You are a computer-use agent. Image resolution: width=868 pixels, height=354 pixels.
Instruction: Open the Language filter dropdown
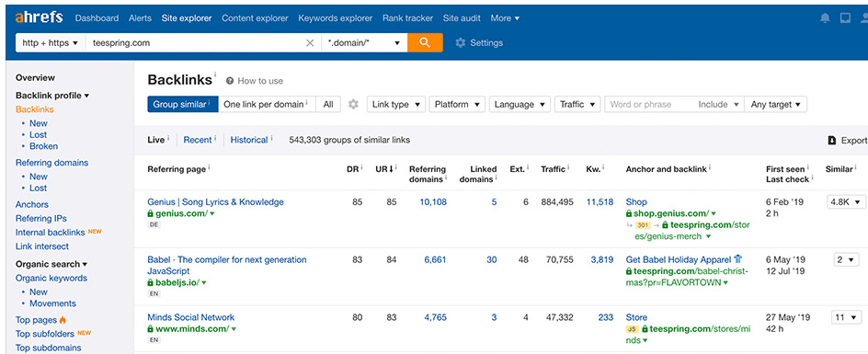pos(520,104)
